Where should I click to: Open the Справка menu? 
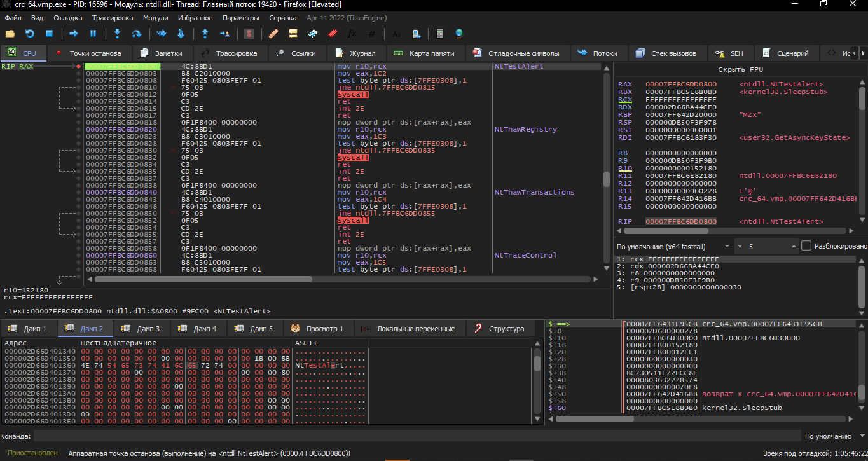[282, 18]
